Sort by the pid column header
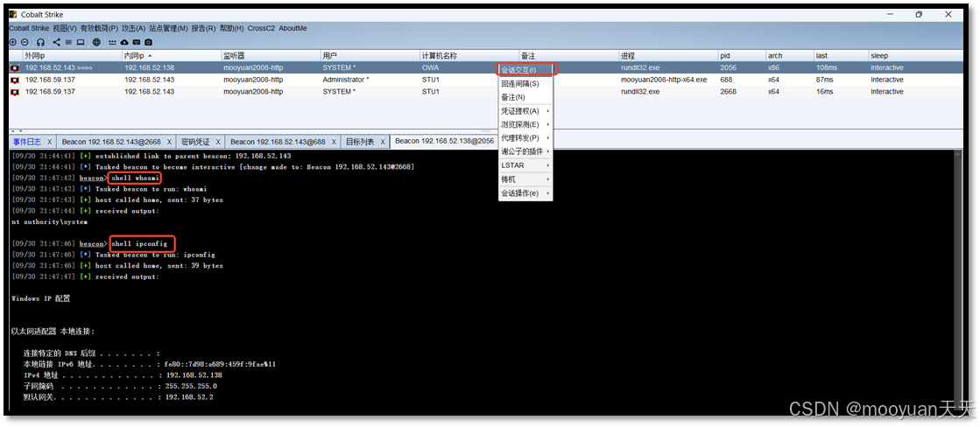This screenshot has width=980, height=427. pyautogui.click(x=742, y=55)
